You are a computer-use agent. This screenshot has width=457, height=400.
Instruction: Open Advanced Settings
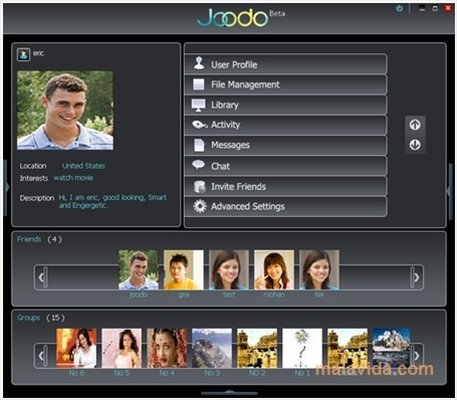coord(286,207)
